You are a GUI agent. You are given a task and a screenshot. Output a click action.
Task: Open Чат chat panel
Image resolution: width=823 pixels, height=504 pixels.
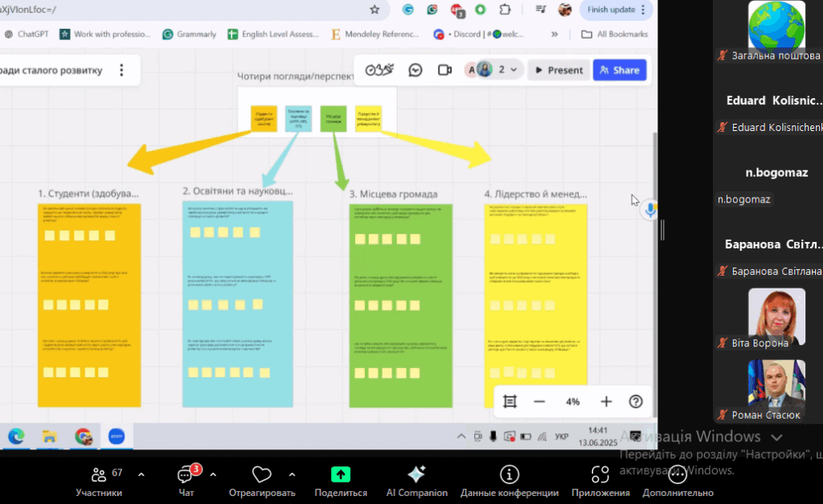pyautogui.click(x=186, y=481)
